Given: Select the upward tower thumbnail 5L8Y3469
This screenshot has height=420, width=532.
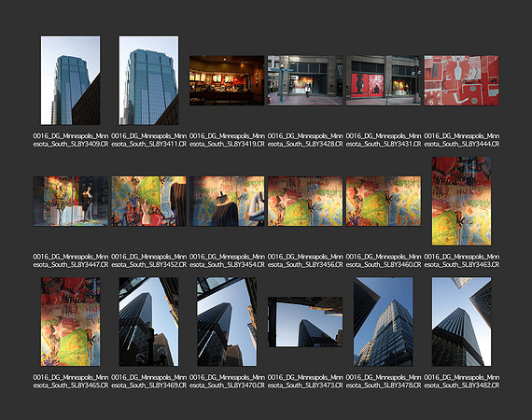Looking at the screenshot, I should [x=148, y=322].
